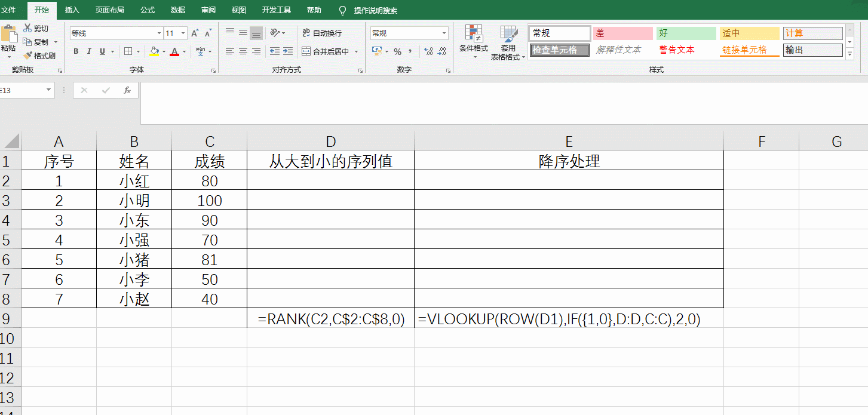
Task: Open the Name Box dropdown arrow
Action: (x=48, y=90)
